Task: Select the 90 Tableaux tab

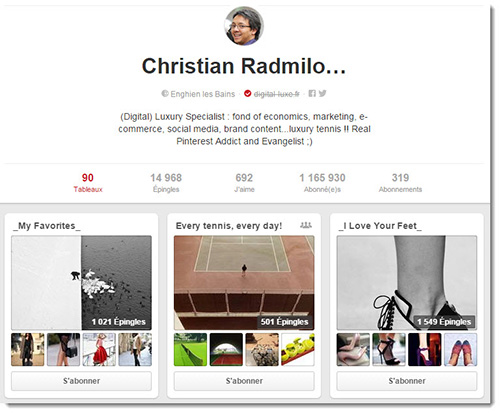Action: pyautogui.click(x=88, y=183)
